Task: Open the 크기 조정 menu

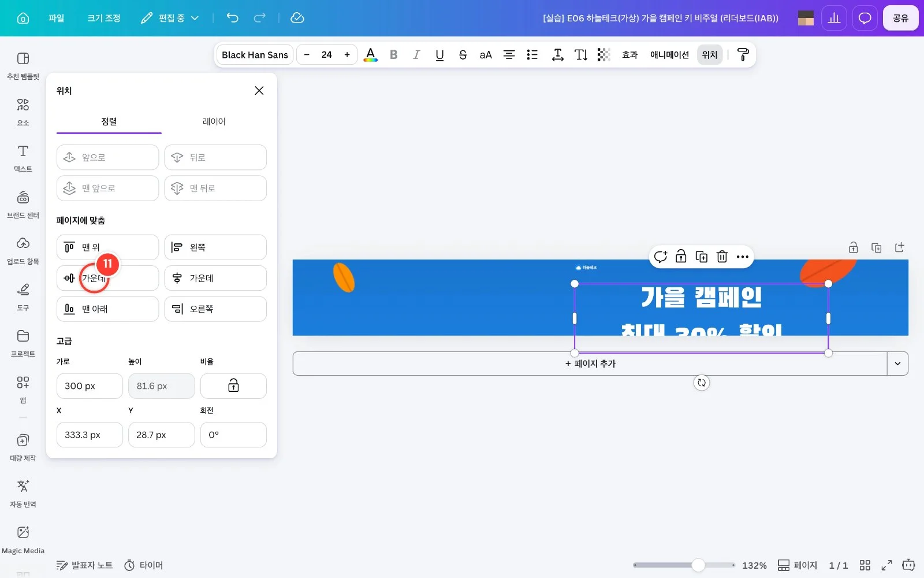Action: (x=104, y=18)
